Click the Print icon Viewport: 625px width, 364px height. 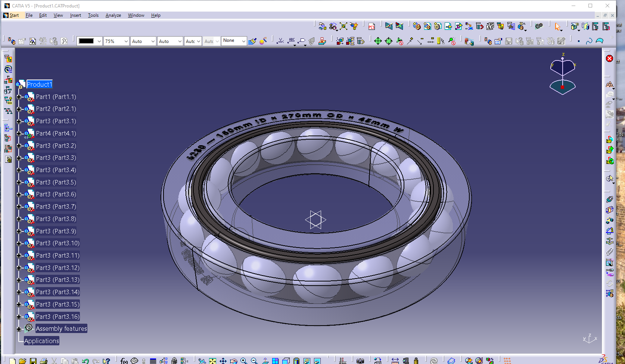click(x=44, y=361)
